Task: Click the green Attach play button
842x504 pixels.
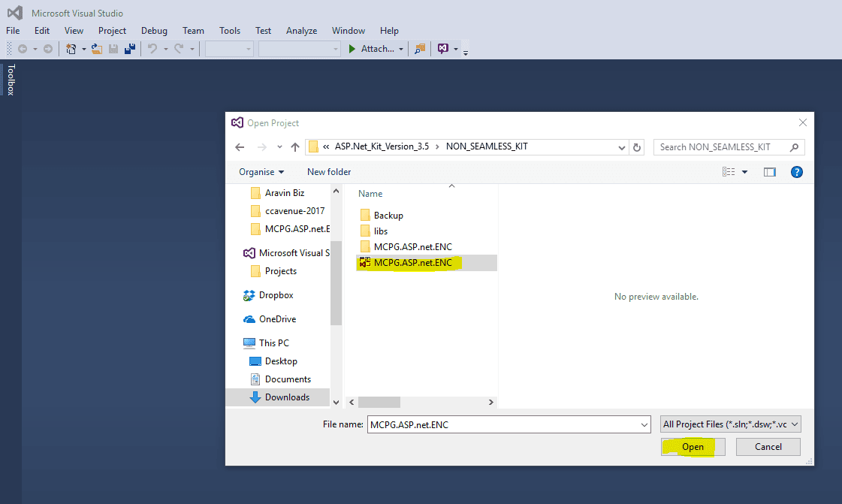Action: [x=352, y=49]
